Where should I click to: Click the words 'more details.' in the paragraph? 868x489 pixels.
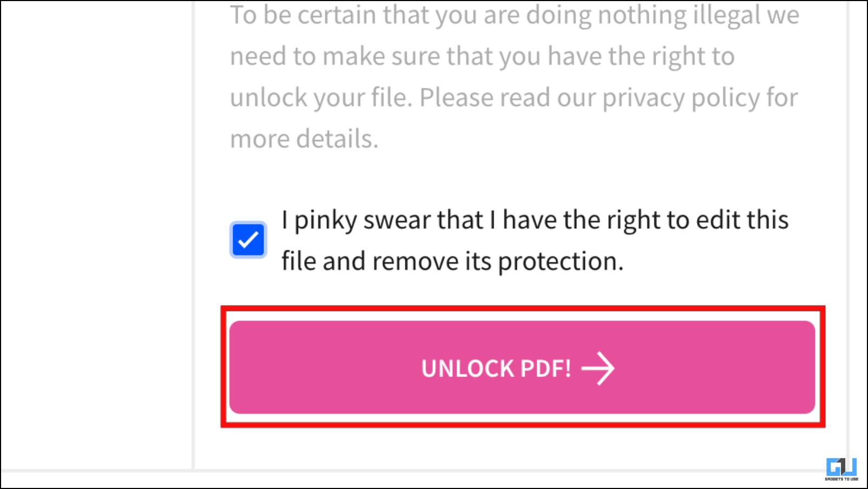coord(304,138)
